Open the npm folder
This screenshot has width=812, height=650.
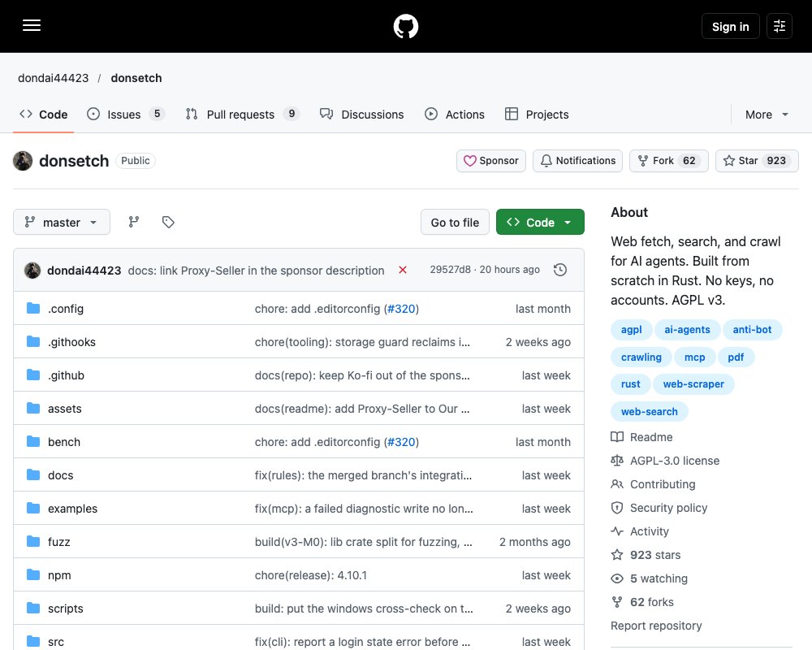point(59,575)
